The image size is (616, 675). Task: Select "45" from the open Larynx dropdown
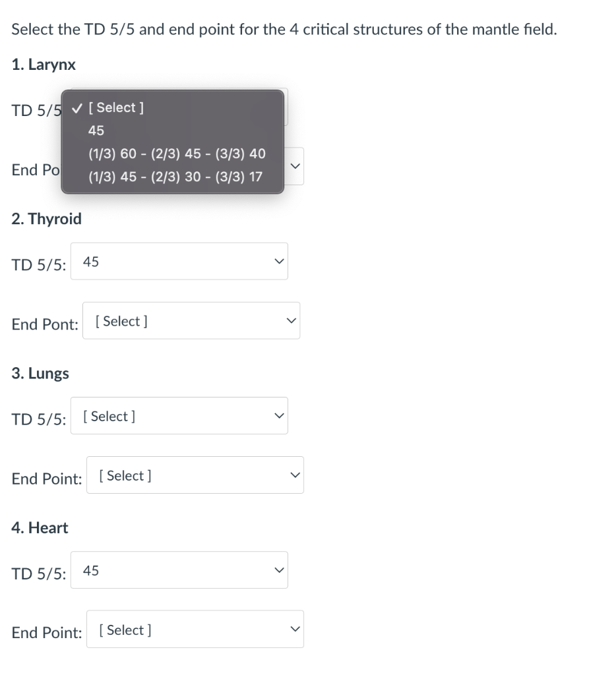pyautogui.click(x=96, y=130)
